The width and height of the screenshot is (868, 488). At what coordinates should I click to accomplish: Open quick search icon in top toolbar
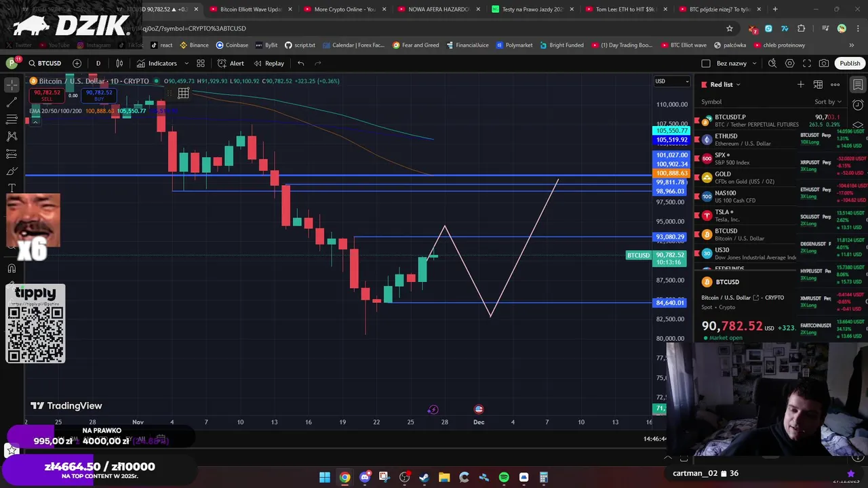[x=772, y=63]
